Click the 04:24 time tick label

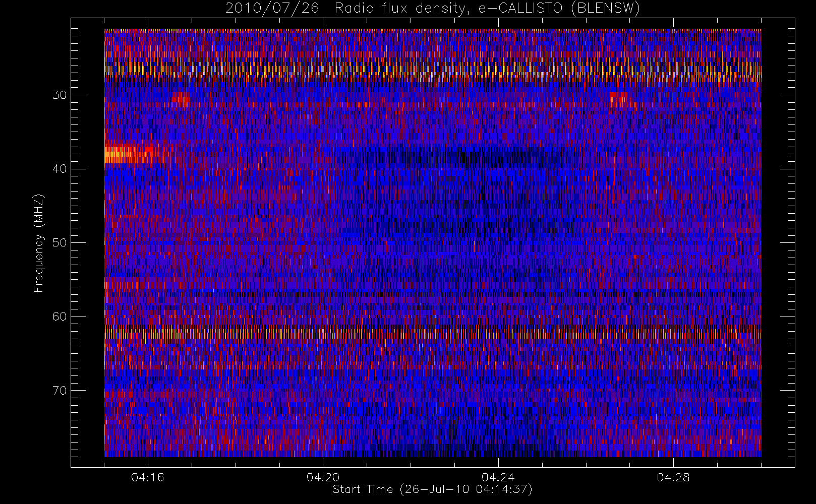498,477
